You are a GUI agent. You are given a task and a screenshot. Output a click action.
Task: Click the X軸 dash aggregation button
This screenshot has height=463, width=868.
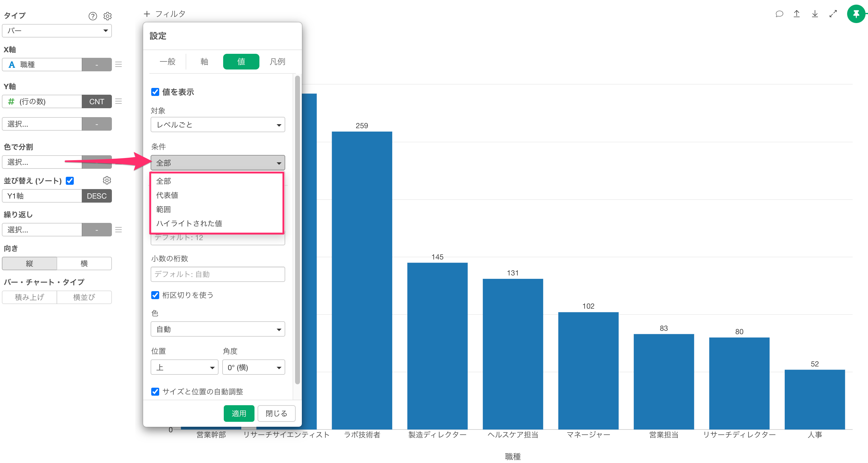[97, 64]
